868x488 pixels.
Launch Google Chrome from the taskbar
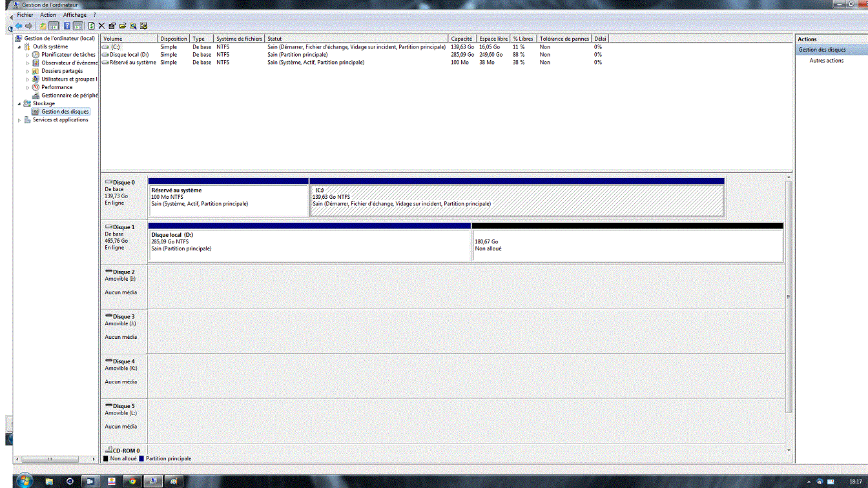tap(132, 481)
